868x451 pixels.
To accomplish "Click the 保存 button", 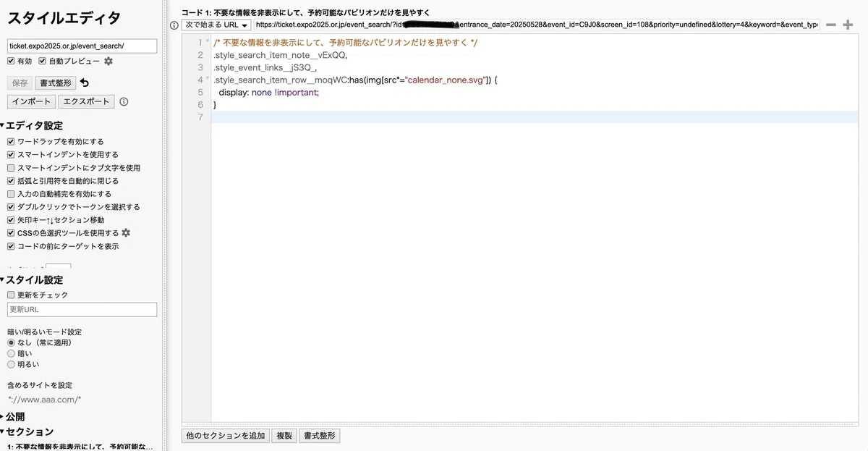I will 20,83.
